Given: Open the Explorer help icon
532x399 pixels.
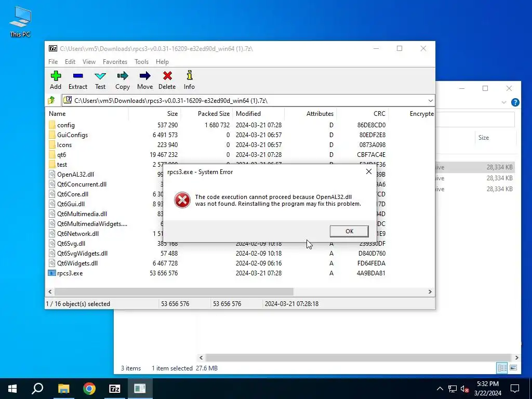Looking at the screenshot, I should pyautogui.click(x=515, y=102).
